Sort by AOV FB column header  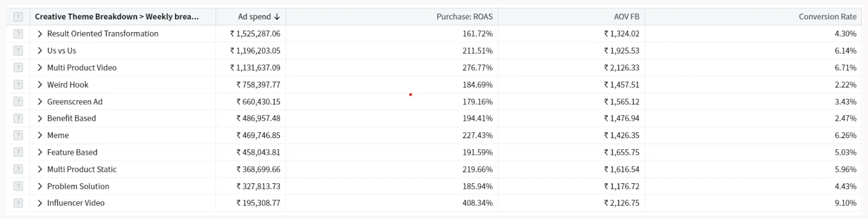point(626,17)
